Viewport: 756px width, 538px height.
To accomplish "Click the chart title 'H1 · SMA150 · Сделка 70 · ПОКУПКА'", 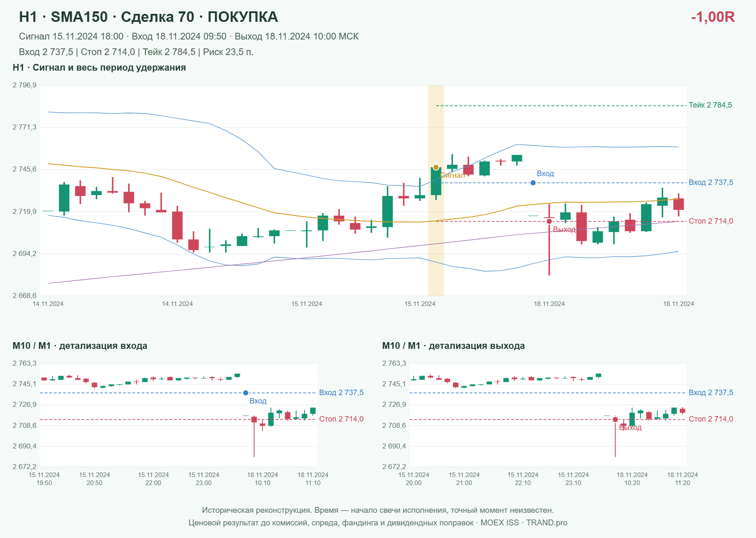I will point(149,17).
